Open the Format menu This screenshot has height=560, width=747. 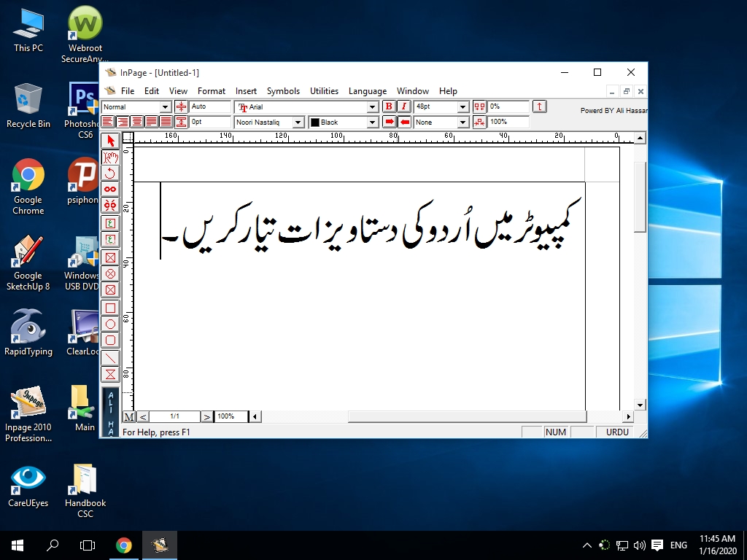pyautogui.click(x=211, y=91)
